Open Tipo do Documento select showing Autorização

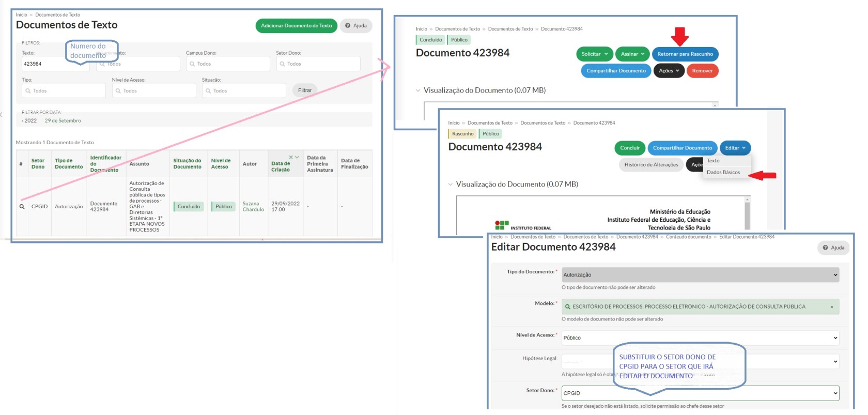[x=700, y=275]
